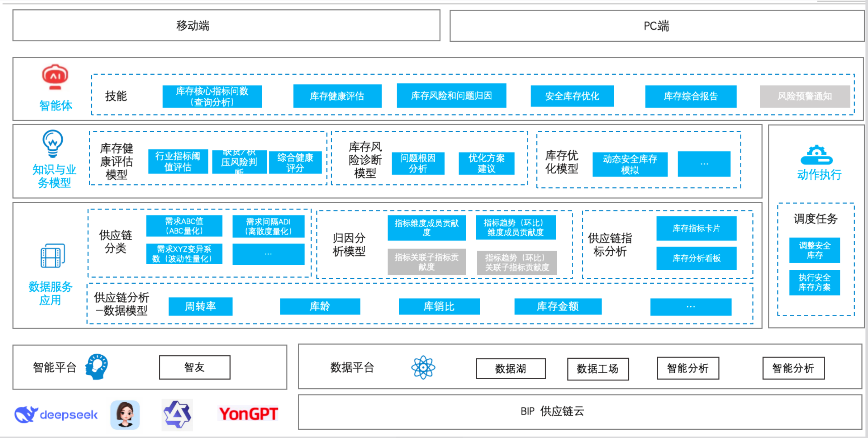Click the 需求XYZ变异系数（波动性量化）box
The image size is (868, 438).
tap(184, 254)
